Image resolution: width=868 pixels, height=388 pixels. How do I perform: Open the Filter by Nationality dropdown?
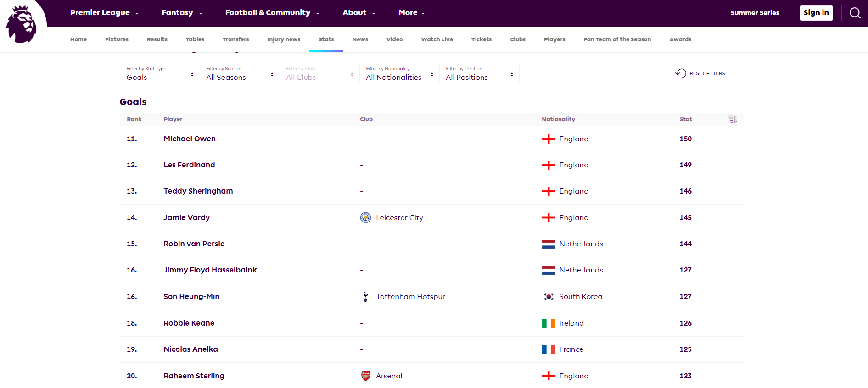click(399, 74)
